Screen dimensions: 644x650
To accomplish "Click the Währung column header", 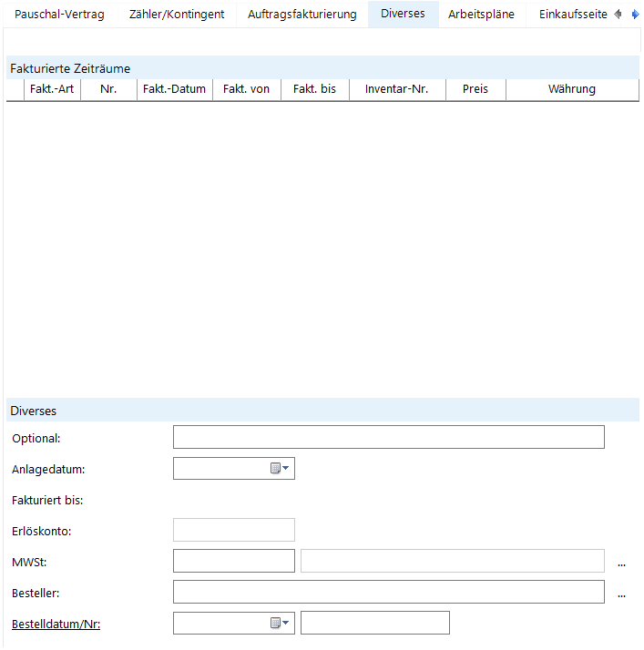I will [572, 89].
